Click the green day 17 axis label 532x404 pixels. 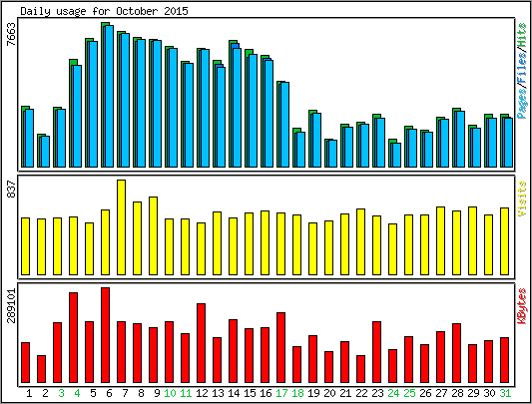(x=281, y=393)
